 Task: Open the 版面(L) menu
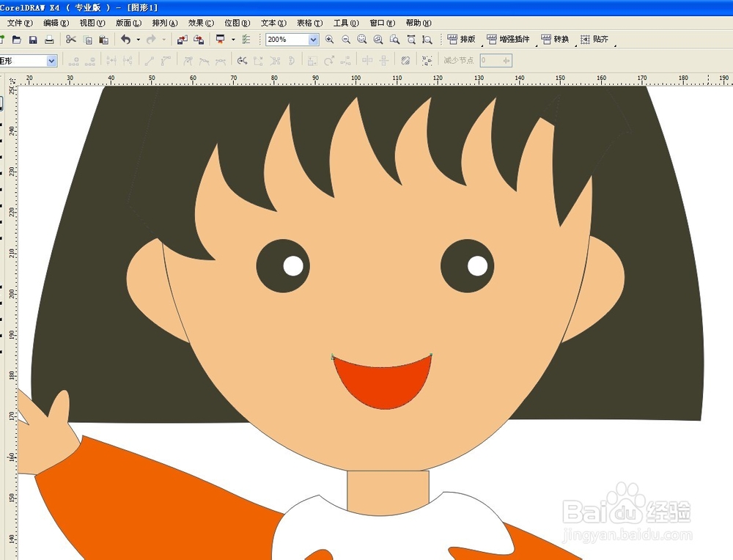(x=128, y=23)
